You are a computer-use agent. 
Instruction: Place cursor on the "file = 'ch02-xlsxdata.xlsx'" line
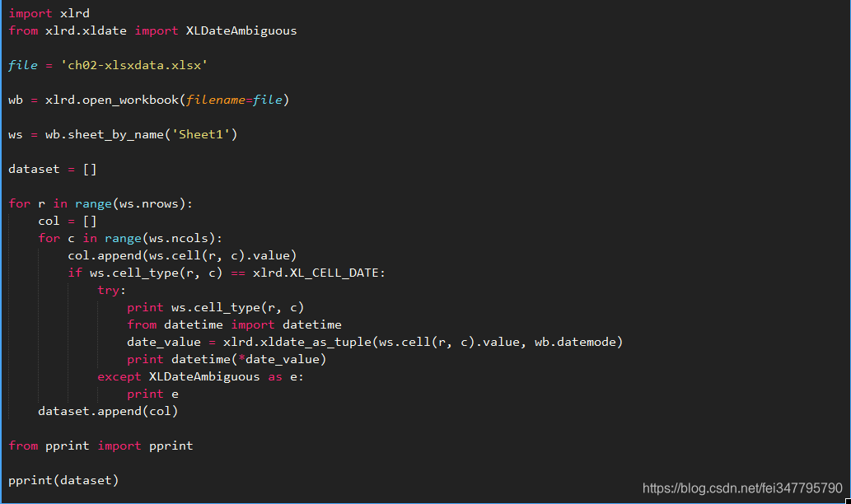coord(108,65)
